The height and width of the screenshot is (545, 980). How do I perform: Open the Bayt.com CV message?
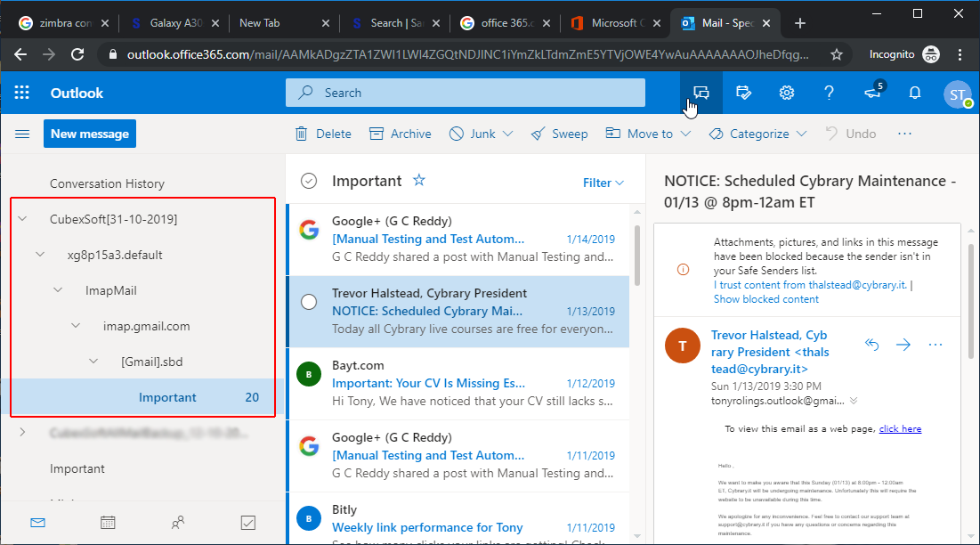coord(458,384)
